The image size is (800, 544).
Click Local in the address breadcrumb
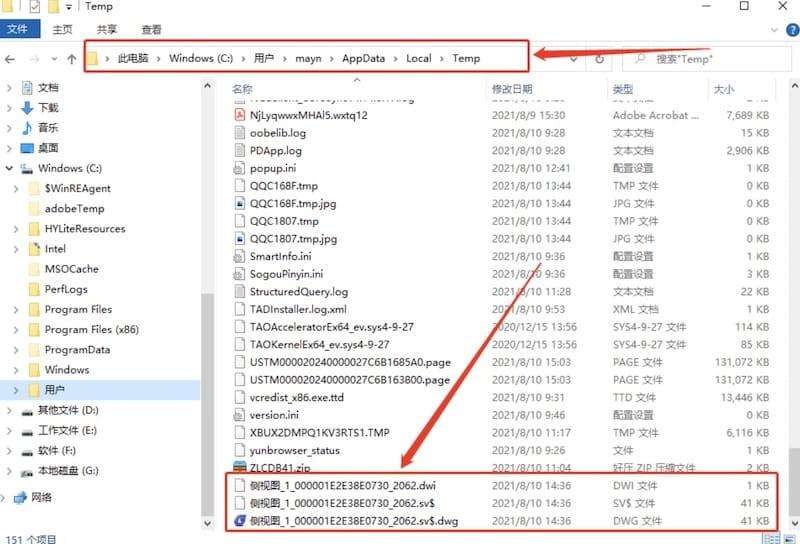(x=418, y=58)
